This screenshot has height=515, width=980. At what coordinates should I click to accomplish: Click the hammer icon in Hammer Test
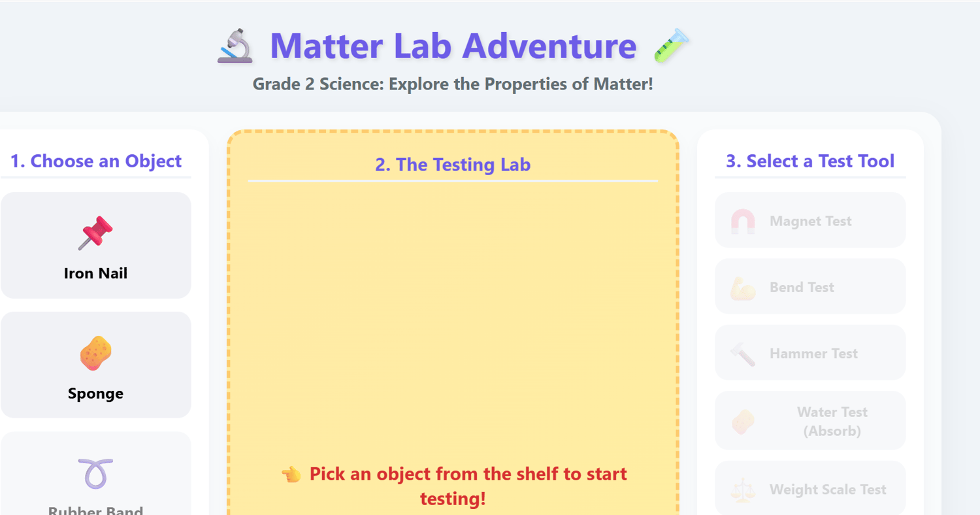coord(743,354)
